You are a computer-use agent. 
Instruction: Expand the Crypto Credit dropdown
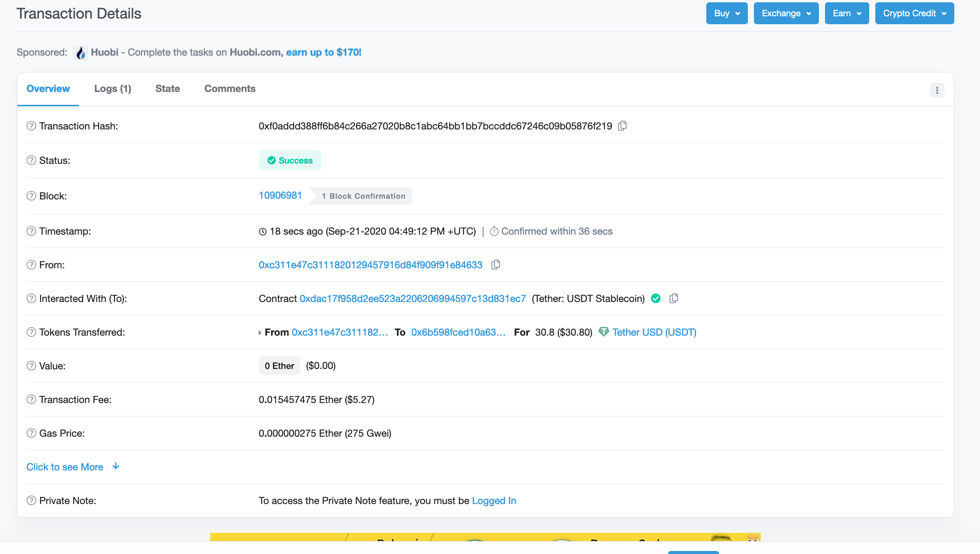coord(914,13)
